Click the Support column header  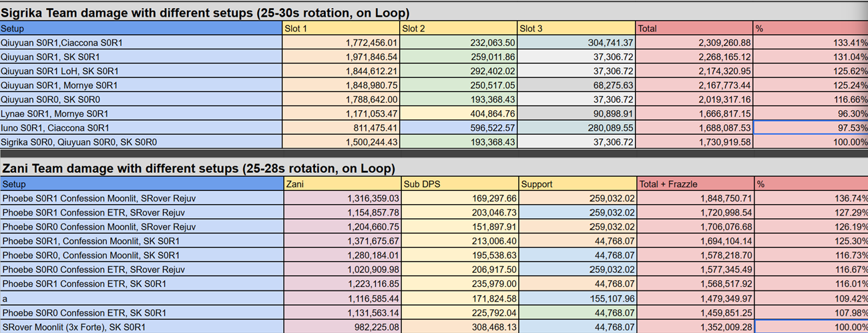(577, 184)
